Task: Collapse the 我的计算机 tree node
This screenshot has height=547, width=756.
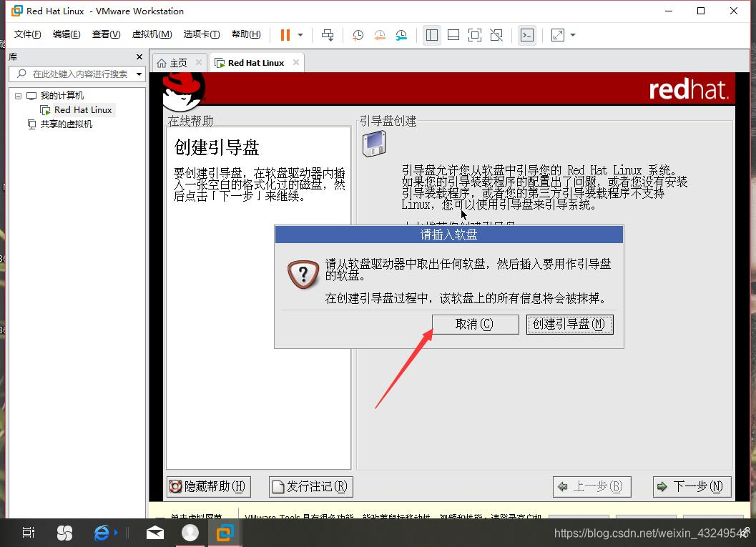Action: coord(18,95)
